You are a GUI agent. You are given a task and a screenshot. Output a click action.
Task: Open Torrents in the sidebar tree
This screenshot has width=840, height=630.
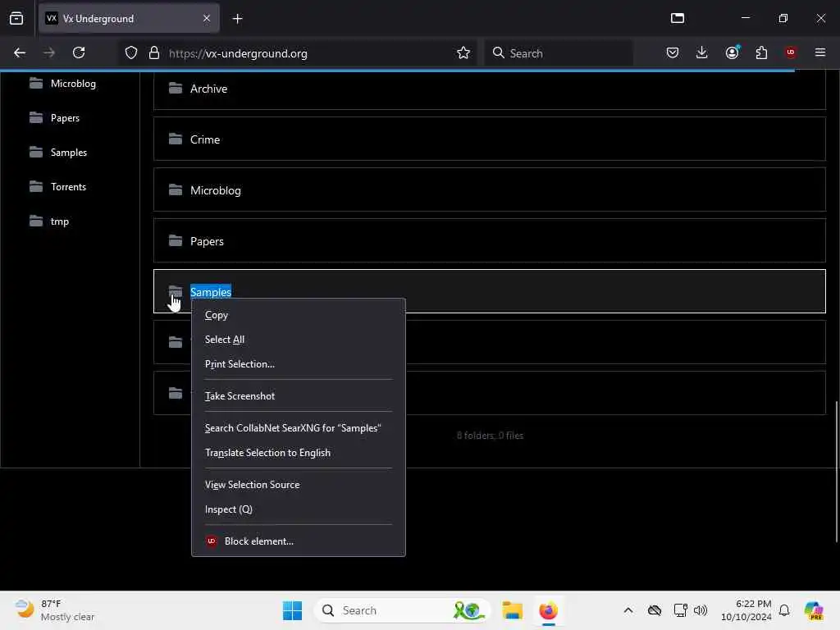coord(69,187)
